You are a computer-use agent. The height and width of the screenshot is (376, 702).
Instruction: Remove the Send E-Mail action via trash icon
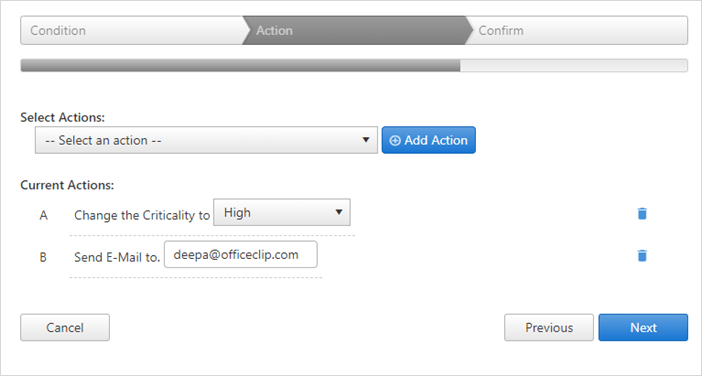point(642,256)
